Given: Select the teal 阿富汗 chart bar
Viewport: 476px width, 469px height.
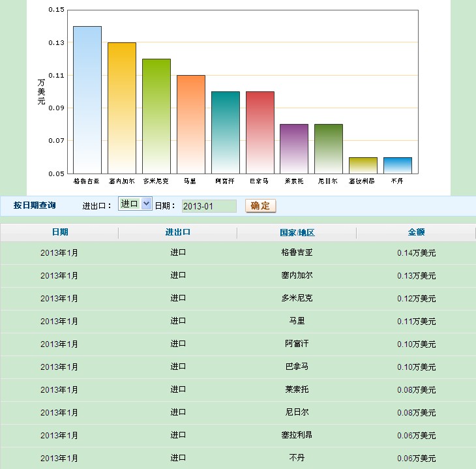Looking at the screenshot, I should (226, 132).
